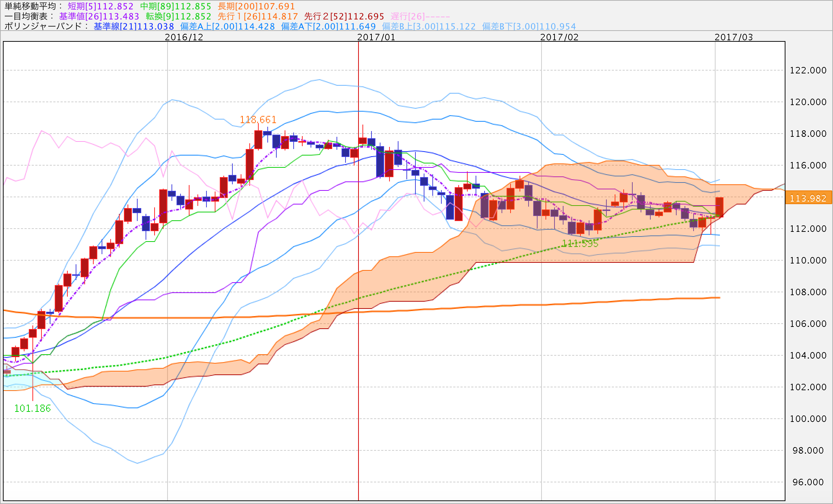Click the 122.000 price axis label
Image resolution: width=833 pixels, height=504 pixels.
tap(808, 70)
